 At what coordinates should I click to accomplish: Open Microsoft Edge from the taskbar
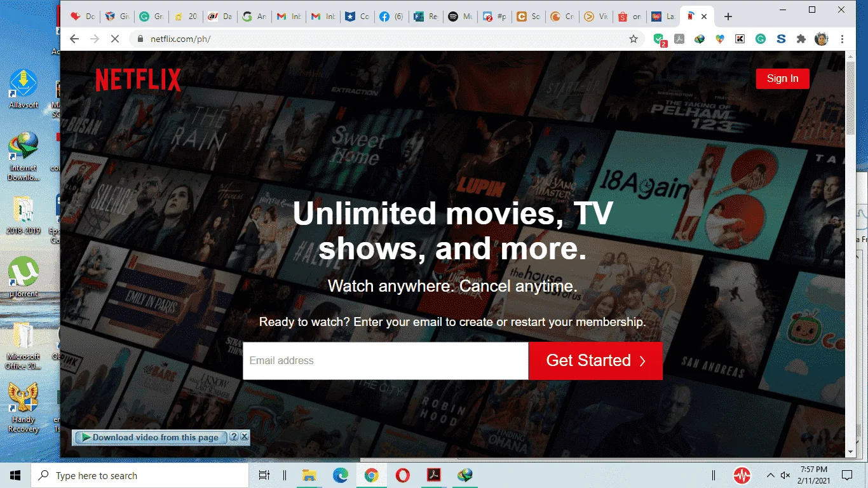click(x=340, y=475)
